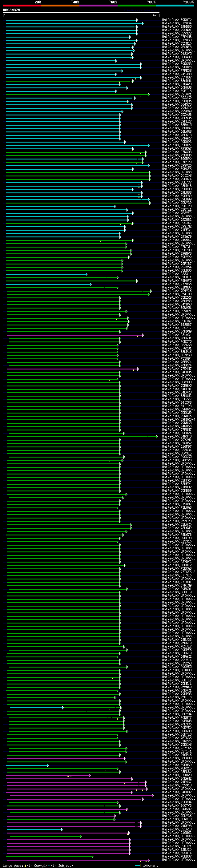Screen dimensions: 197x868
Task: Select the UniRef100_Q2QTL1 label
Action: [x=177, y=210]
